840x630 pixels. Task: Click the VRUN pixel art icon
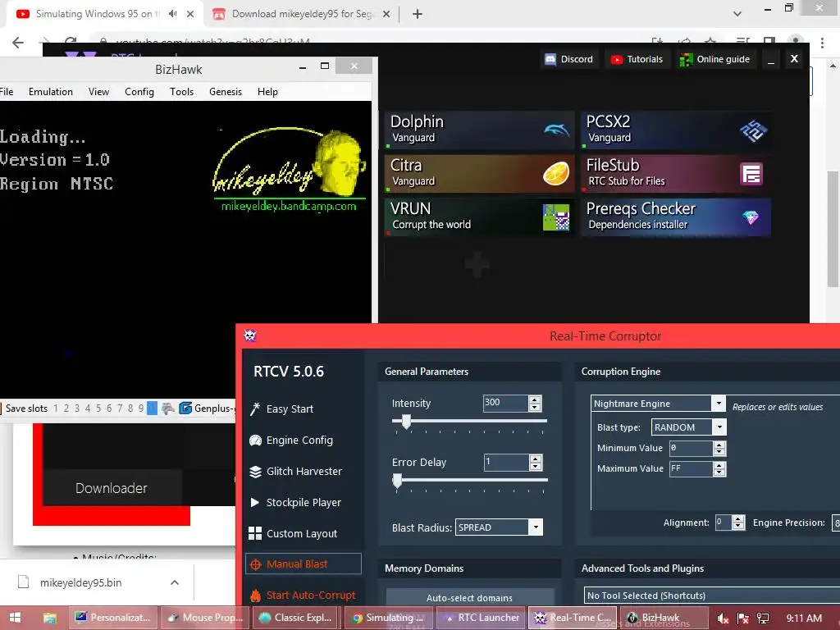(x=556, y=217)
